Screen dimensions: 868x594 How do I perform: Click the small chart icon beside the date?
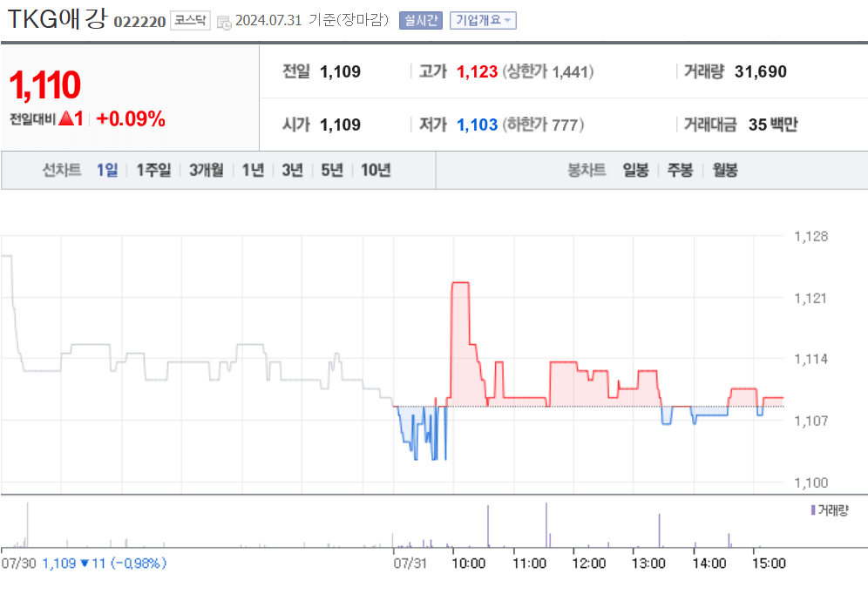(x=225, y=21)
